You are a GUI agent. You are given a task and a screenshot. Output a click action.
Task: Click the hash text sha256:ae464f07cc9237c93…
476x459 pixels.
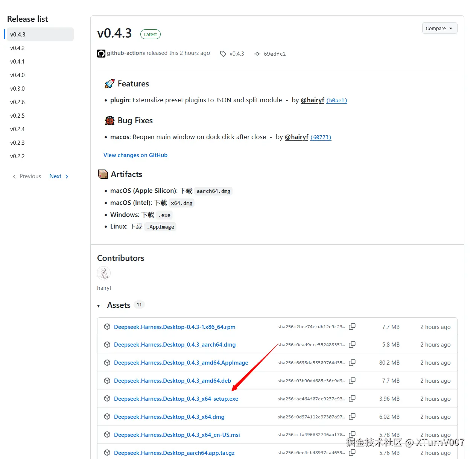(x=311, y=399)
